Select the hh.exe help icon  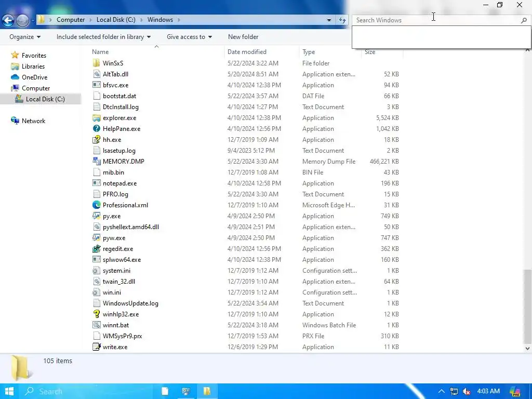tap(96, 139)
